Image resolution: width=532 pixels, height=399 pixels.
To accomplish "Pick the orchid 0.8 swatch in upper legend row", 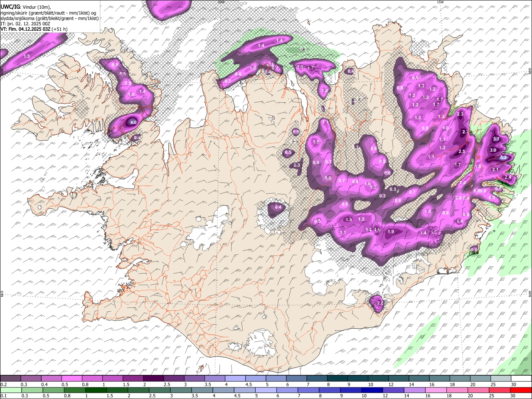I will coord(92,379).
